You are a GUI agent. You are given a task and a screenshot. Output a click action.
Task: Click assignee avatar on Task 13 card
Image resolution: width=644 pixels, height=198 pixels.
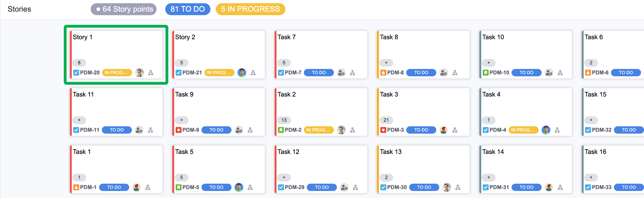[446, 187]
